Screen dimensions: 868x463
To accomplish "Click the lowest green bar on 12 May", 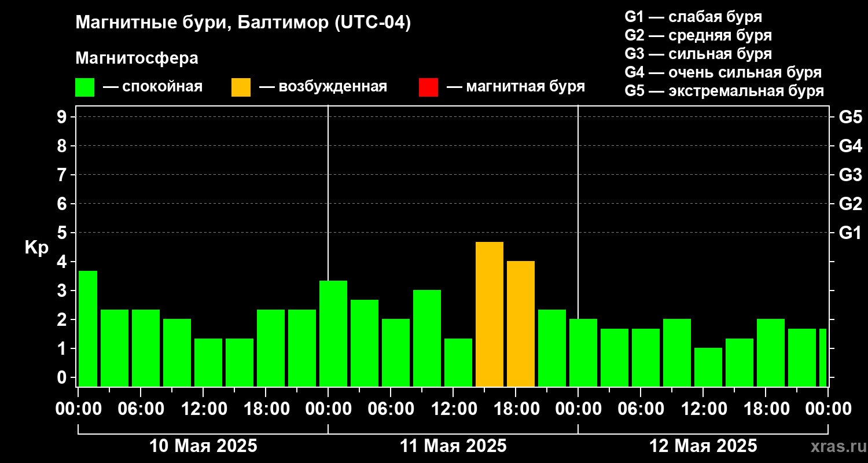I will click(x=708, y=368).
